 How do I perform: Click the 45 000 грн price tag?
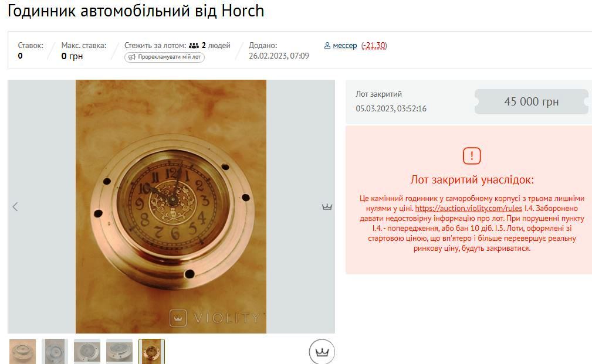[531, 101]
